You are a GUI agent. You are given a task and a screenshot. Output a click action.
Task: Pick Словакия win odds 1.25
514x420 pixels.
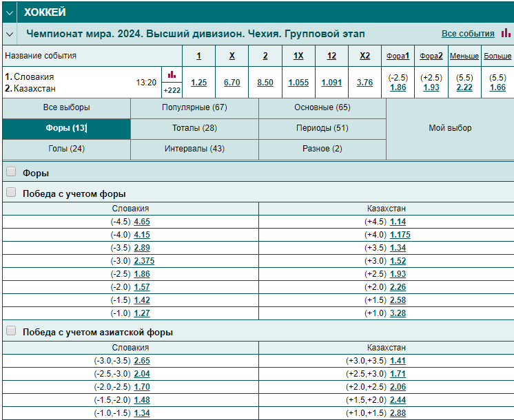[x=198, y=83]
